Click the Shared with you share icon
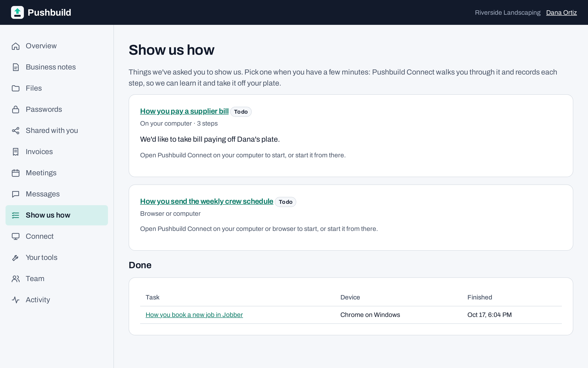Screen dimensions: 588x368 [16, 131]
